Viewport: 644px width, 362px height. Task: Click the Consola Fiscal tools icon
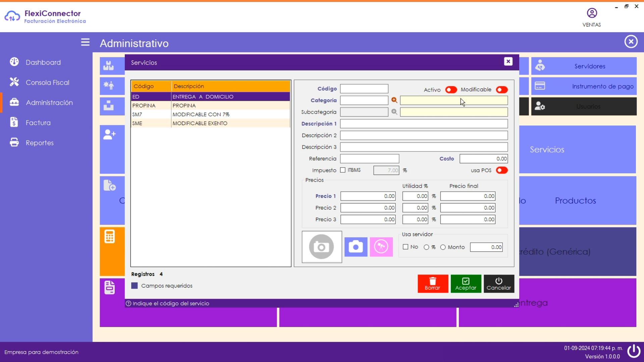14,82
